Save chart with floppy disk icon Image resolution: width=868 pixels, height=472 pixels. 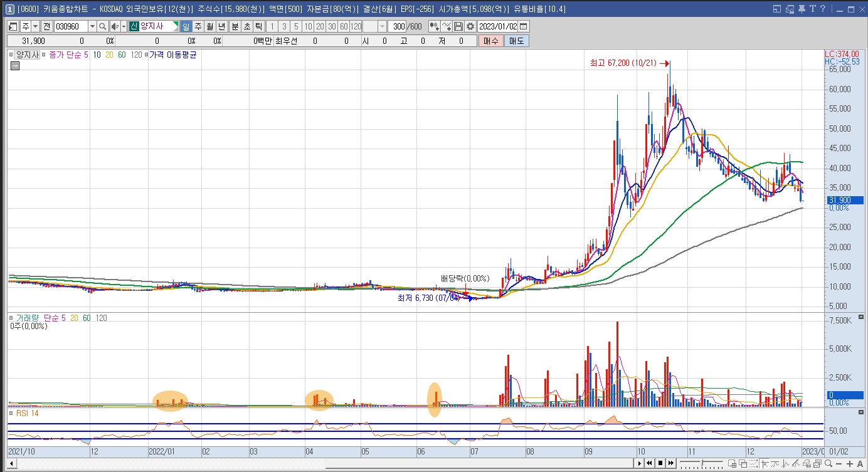(x=458, y=26)
